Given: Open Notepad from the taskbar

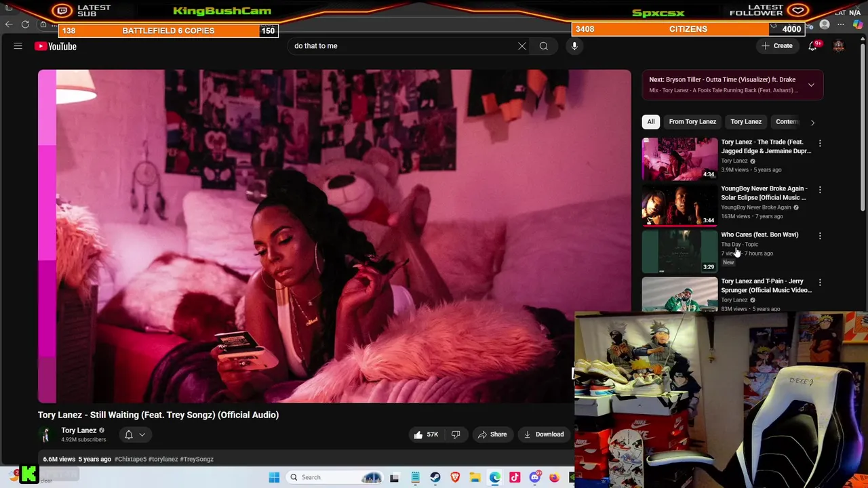Looking at the screenshot, I should 415,477.
